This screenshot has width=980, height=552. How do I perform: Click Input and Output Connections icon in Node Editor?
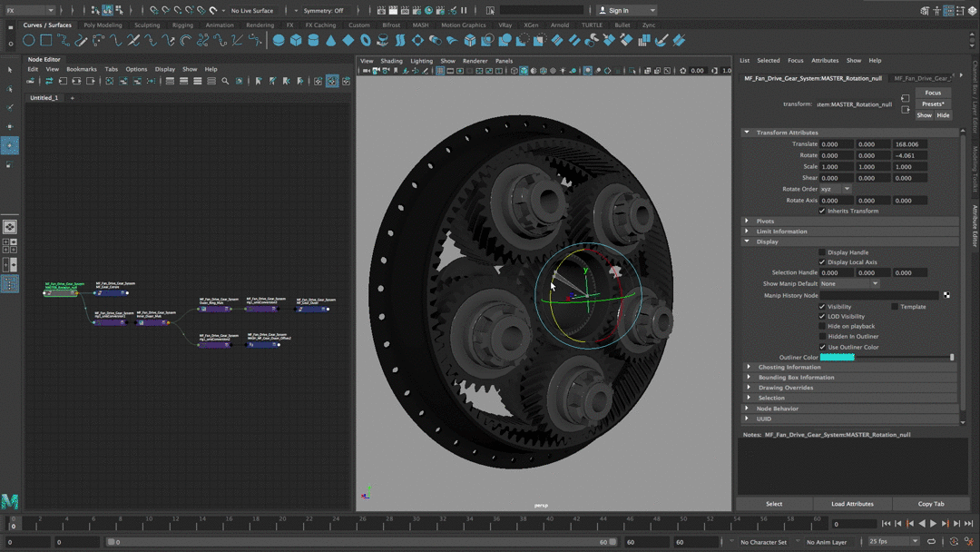(76, 82)
